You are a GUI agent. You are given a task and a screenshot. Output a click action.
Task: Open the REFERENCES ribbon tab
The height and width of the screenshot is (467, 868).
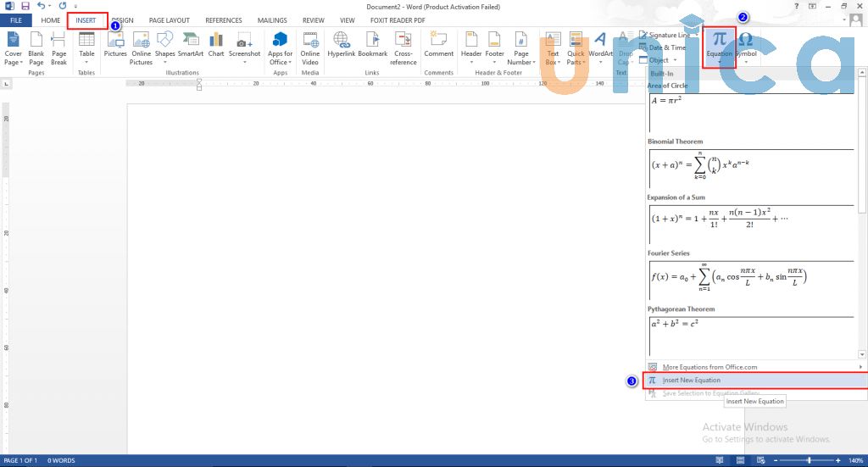pyautogui.click(x=223, y=20)
